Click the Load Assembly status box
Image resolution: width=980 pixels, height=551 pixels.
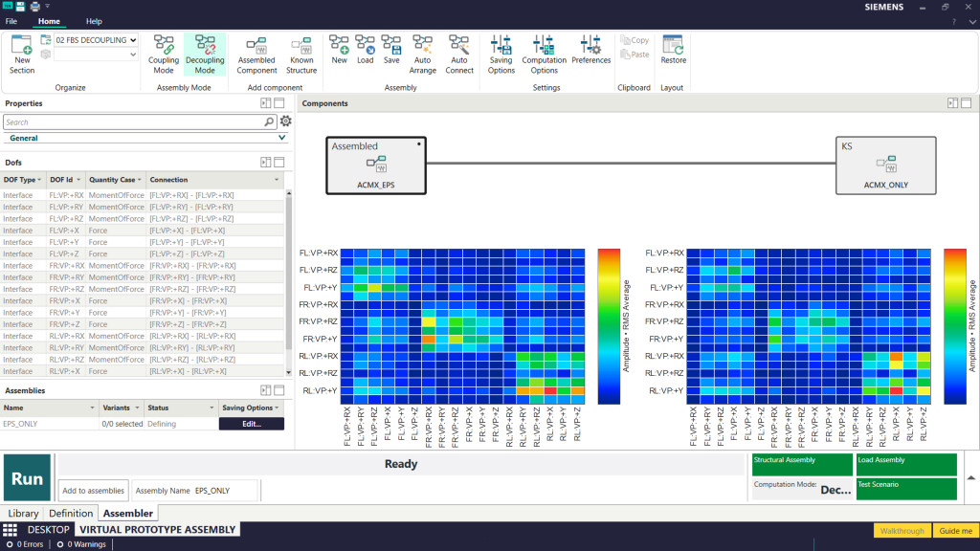pyautogui.click(x=906, y=465)
